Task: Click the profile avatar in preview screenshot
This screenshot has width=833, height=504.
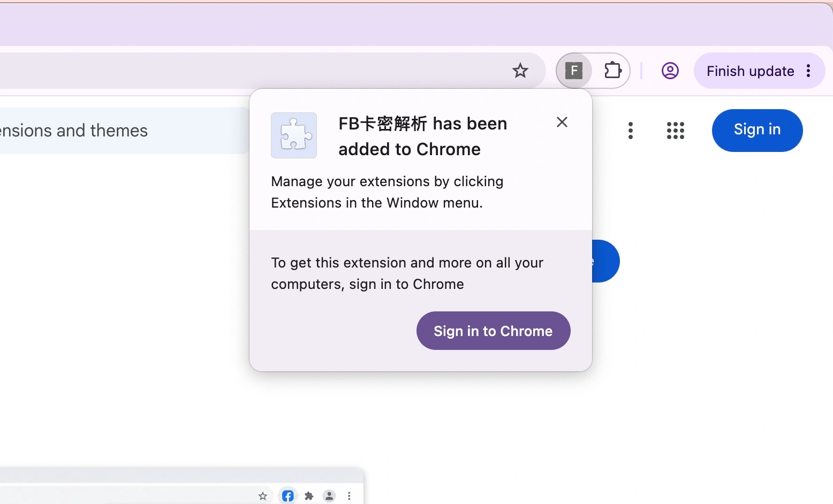Action: point(329,496)
